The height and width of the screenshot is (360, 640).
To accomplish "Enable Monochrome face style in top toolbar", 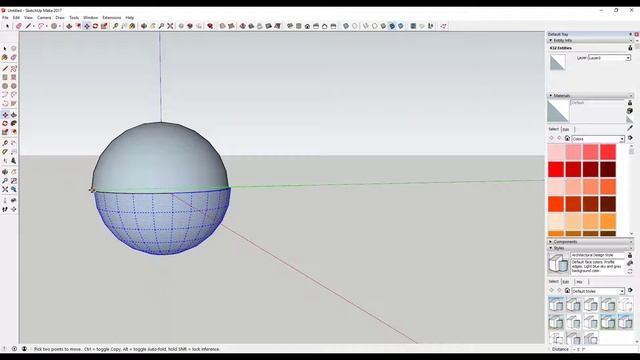I will 400,26.
